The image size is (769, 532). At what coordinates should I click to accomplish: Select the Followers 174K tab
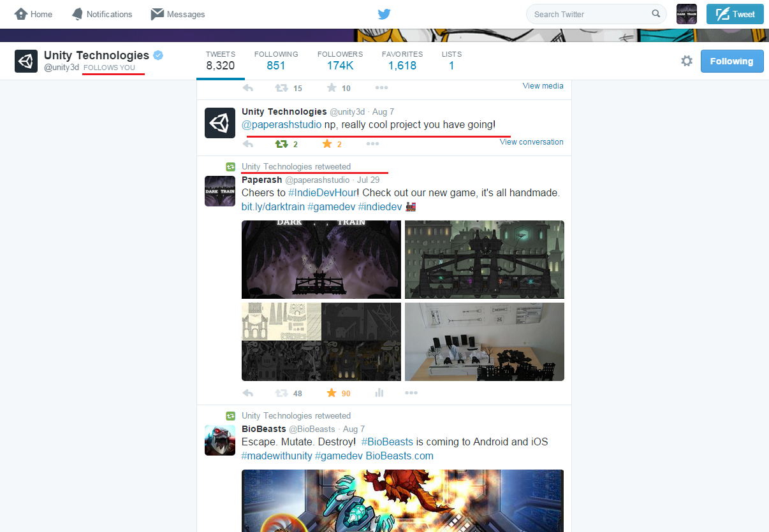coord(340,61)
